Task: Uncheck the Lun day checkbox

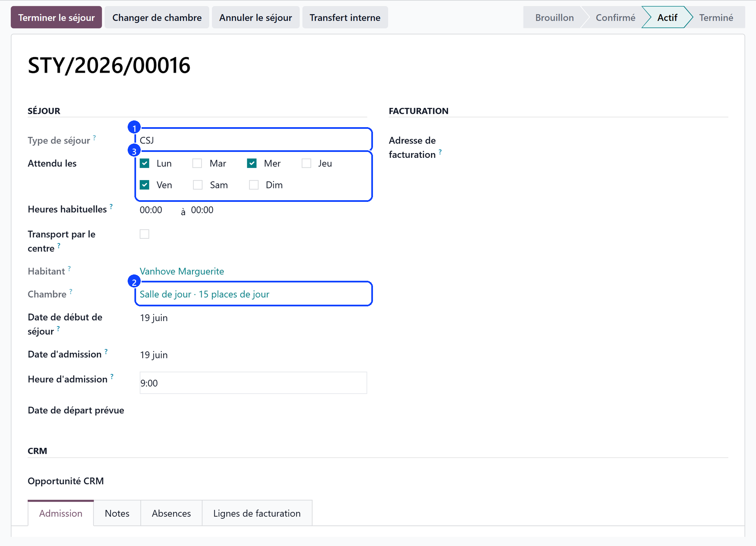Action: [144, 163]
